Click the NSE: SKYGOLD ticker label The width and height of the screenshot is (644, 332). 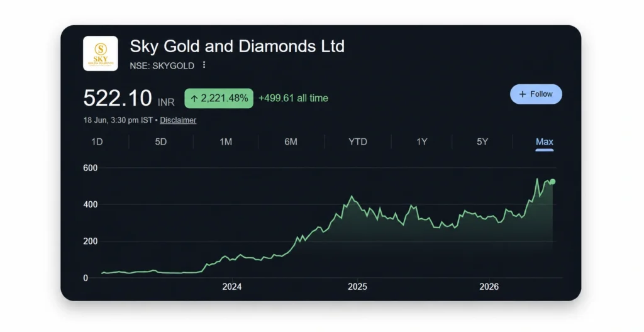coord(162,66)
